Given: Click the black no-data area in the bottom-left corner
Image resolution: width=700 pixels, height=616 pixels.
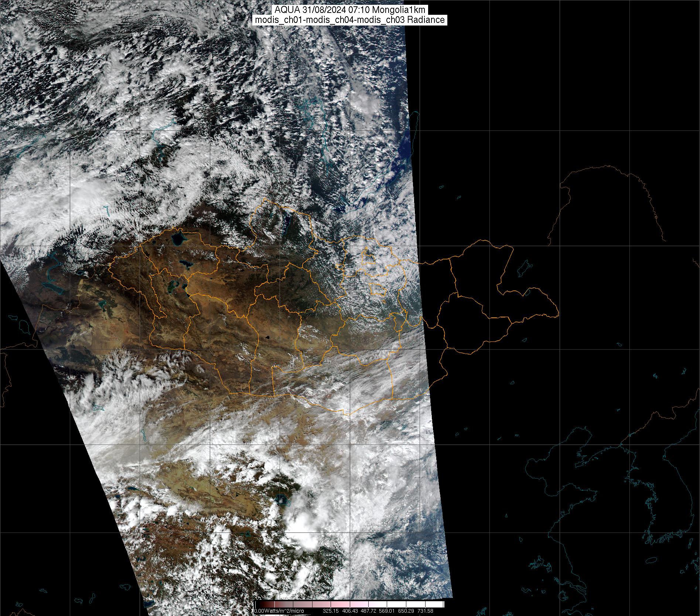Looking at the screenshot, I should click(44, 536).
